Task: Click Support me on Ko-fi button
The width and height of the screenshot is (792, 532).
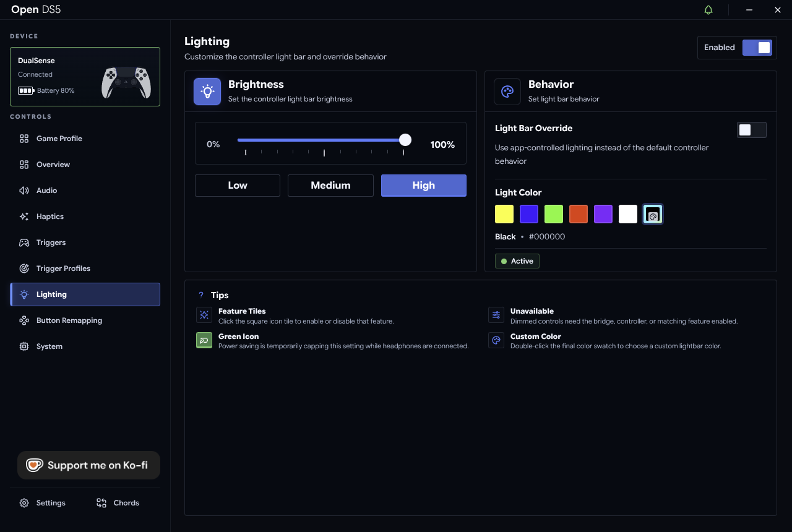Action: coord(88,465)
